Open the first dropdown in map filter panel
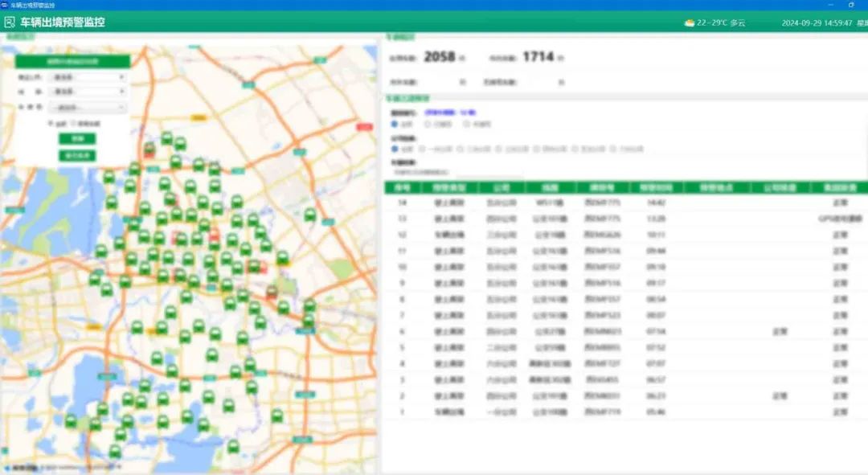Image resolution: width=868 pixels, height=475 pixels. tap(87, 77)
